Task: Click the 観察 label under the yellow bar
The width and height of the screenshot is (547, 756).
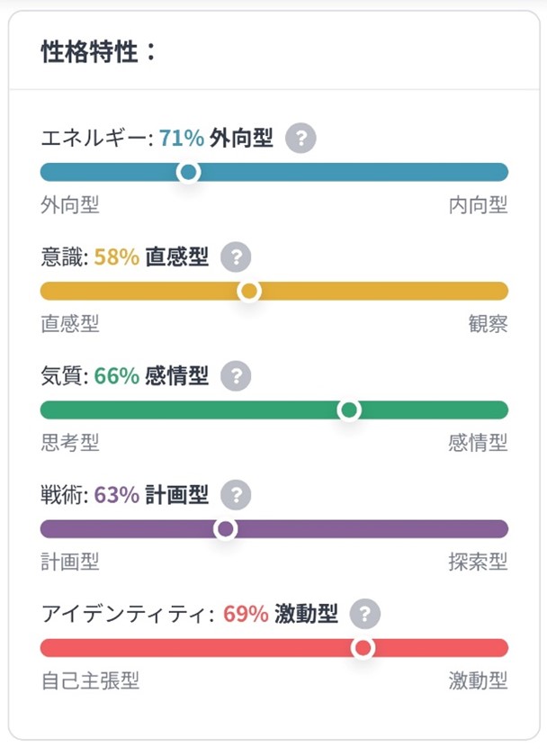Action: [x=488, y=324]
